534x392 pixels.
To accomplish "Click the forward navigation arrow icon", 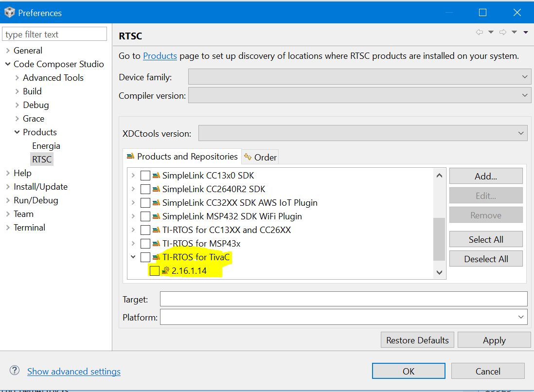I will (503, 32).
